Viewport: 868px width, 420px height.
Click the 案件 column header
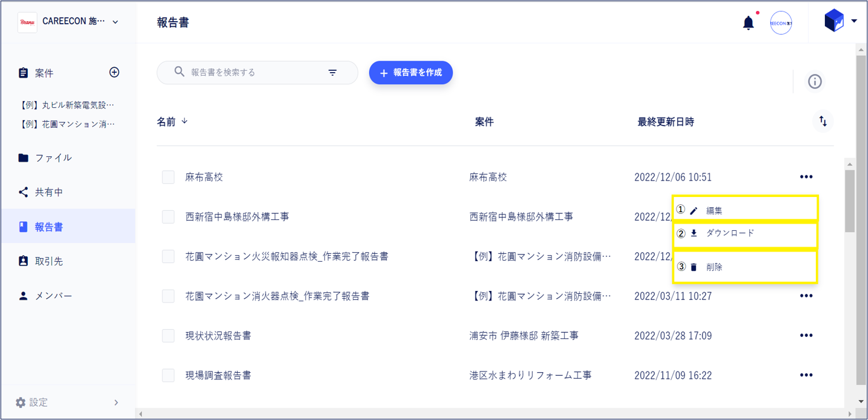pyautogui.click(x=484, y=122)
